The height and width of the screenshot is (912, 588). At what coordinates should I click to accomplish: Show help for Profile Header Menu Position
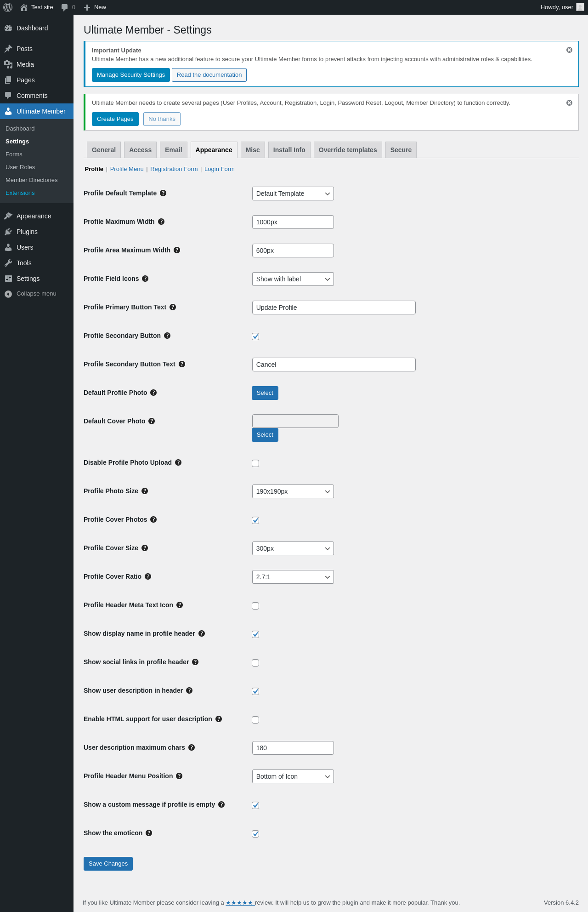click(179, 776)
